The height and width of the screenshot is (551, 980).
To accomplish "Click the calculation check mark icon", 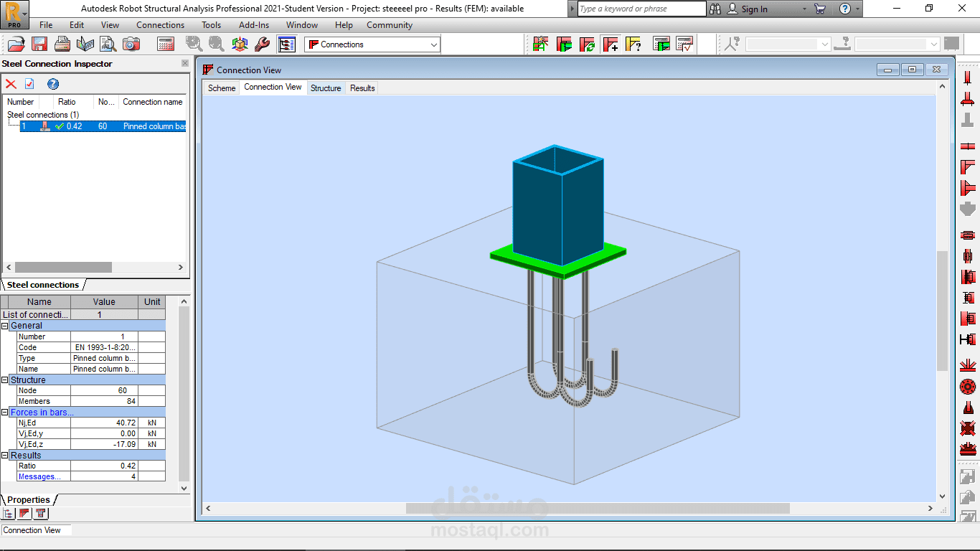I will click(684, 44).
